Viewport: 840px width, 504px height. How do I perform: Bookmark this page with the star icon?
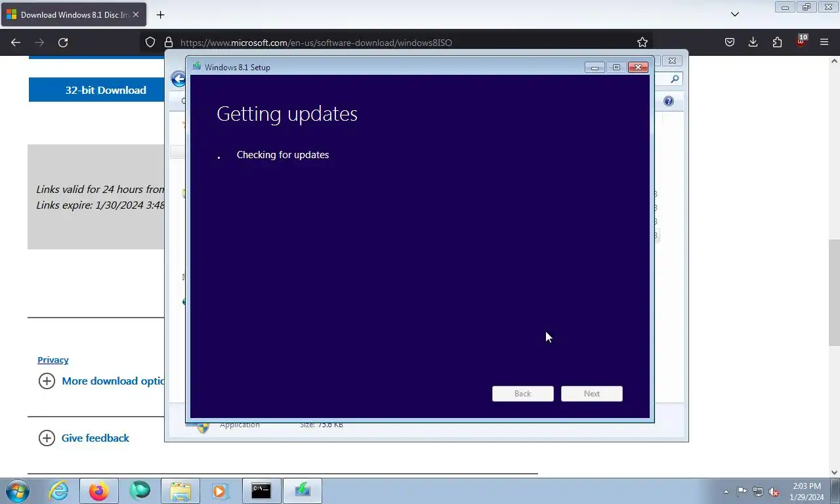pos(642,42)
